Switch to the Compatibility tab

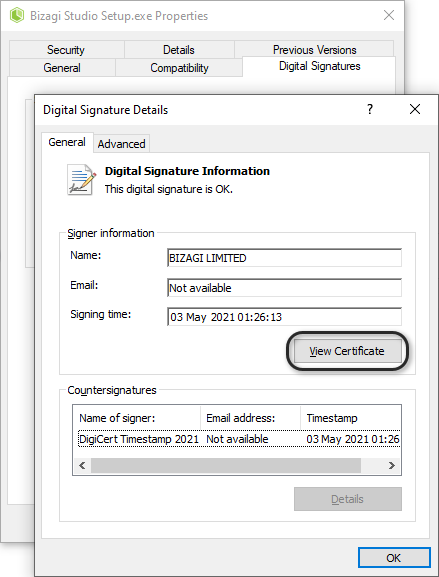click(x=179, y=68)
